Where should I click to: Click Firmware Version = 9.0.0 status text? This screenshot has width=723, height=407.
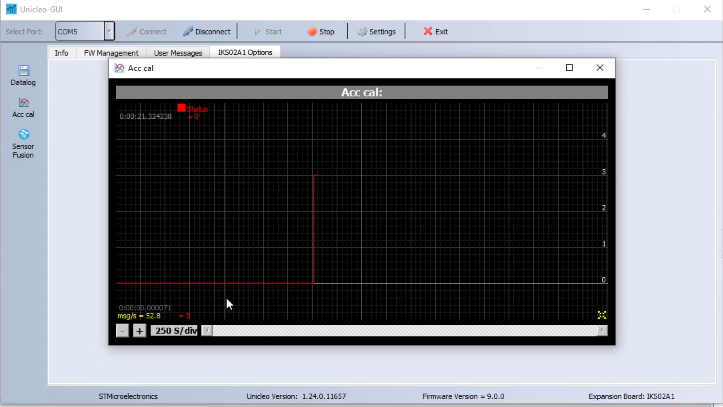[x=463, y=396]
